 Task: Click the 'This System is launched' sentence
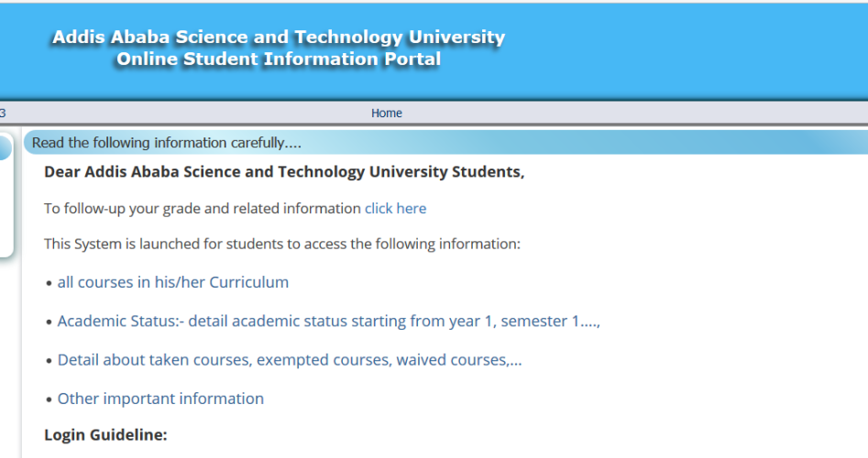coord(281,245)
